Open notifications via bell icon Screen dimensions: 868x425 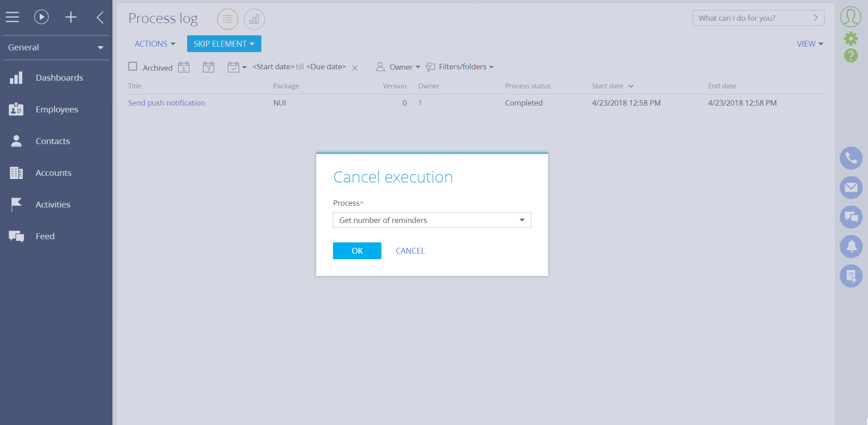coord(851,246)
